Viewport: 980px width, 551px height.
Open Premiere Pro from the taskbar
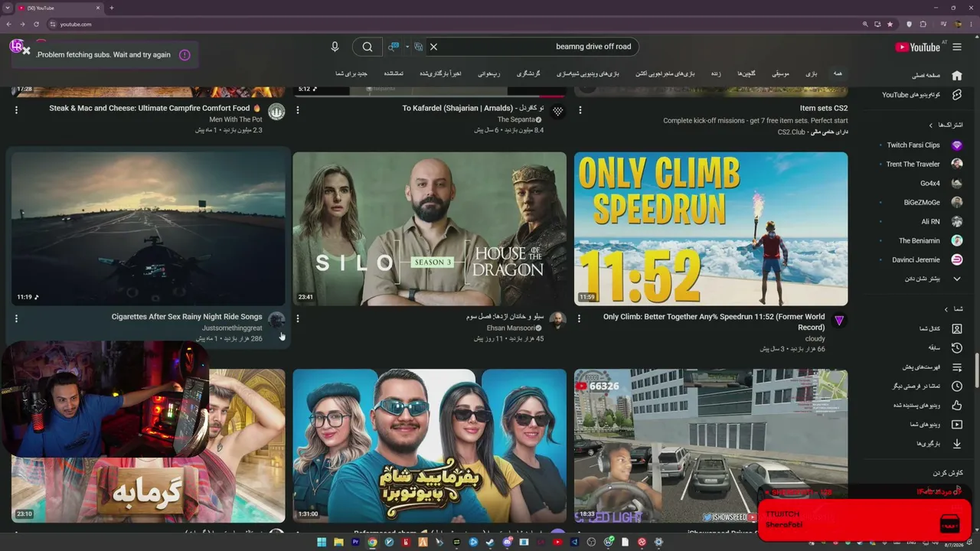coord(355,543)
